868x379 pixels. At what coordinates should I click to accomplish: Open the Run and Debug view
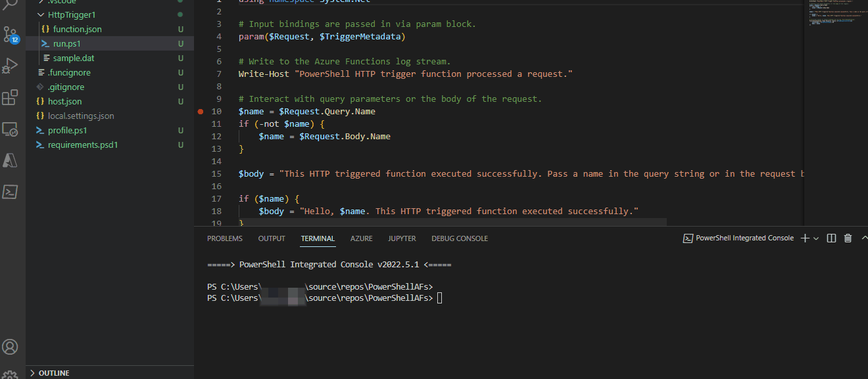[x=10, y=66]
